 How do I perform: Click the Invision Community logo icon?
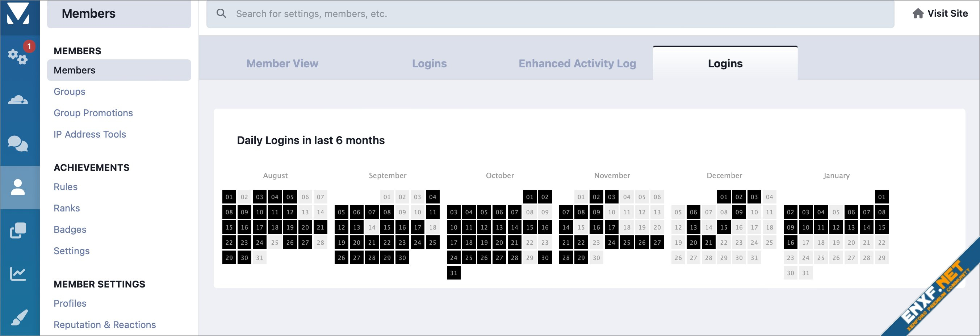click(x=18, y=14)
